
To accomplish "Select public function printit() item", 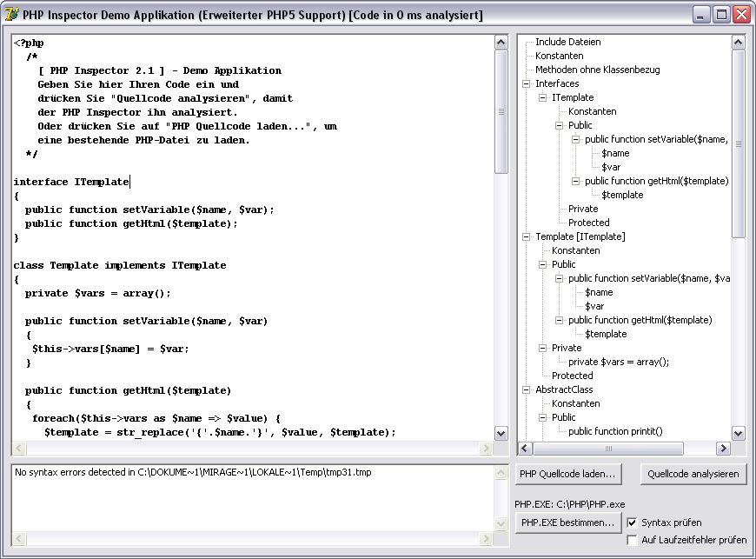I will pos(615,432).
